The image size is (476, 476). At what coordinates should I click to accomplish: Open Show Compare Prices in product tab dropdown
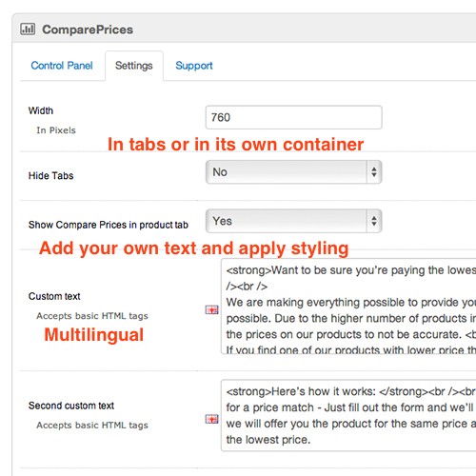[x=293, y=221]
